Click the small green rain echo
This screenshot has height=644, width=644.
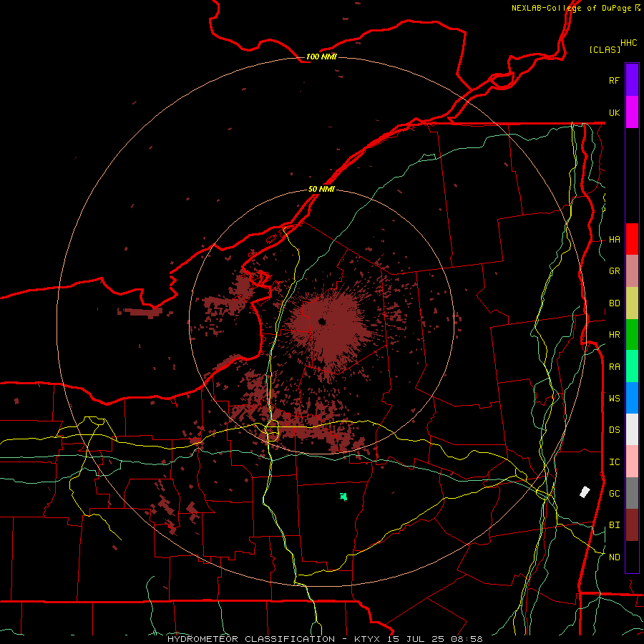[343, 497]
